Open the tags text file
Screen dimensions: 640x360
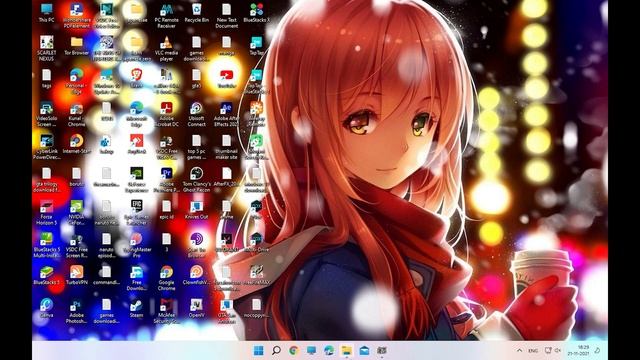pos(46,78)
